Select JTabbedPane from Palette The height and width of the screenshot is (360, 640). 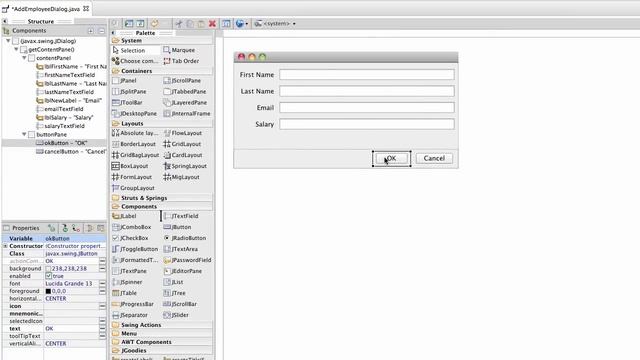(185, 91)
